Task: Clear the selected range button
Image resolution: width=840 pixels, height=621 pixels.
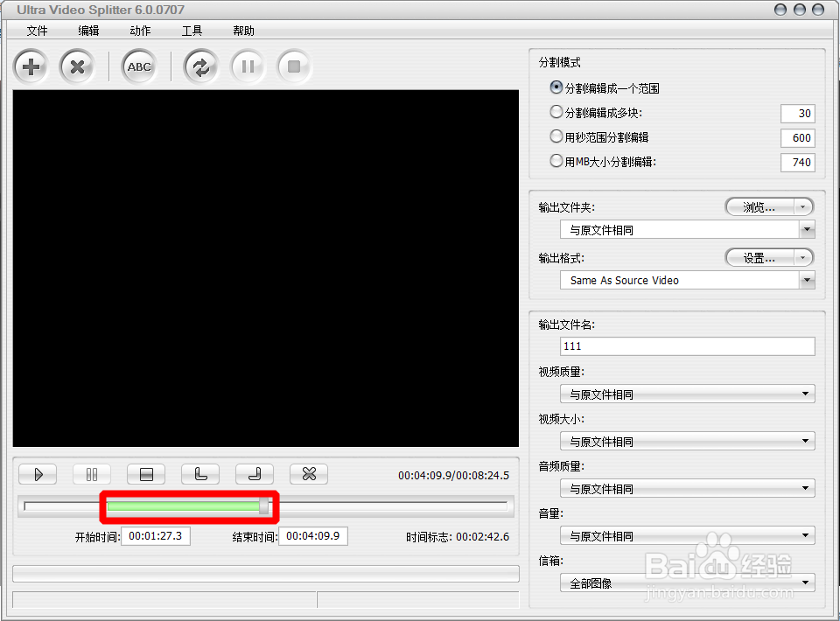Action: point(309,474)
